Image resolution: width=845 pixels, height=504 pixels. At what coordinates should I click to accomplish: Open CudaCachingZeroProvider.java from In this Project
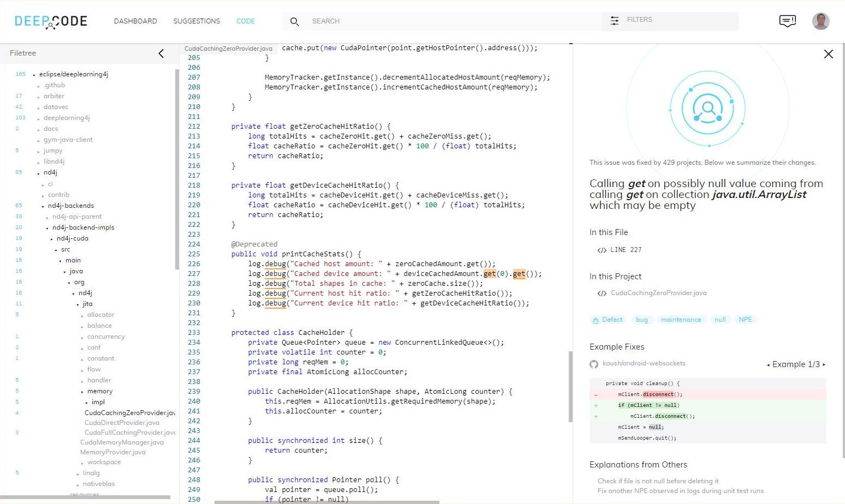[x=658, y=293]
